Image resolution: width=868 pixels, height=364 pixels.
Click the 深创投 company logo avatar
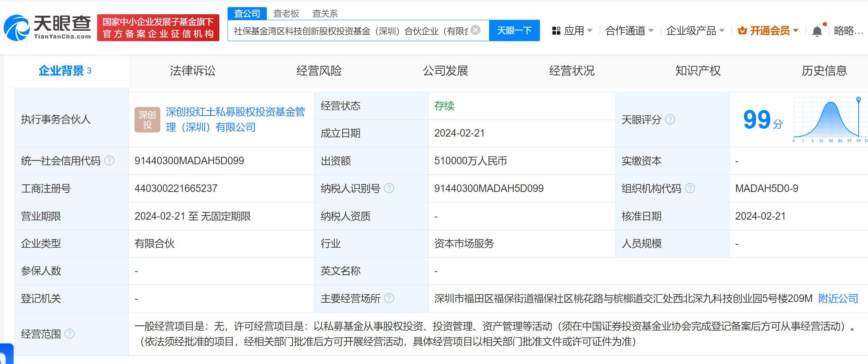(x=147, y=119)
